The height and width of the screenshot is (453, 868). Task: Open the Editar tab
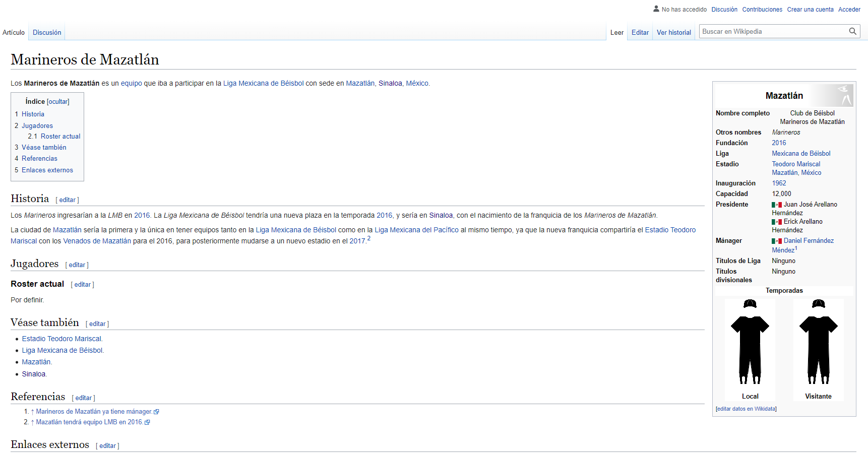click(640, 32)
